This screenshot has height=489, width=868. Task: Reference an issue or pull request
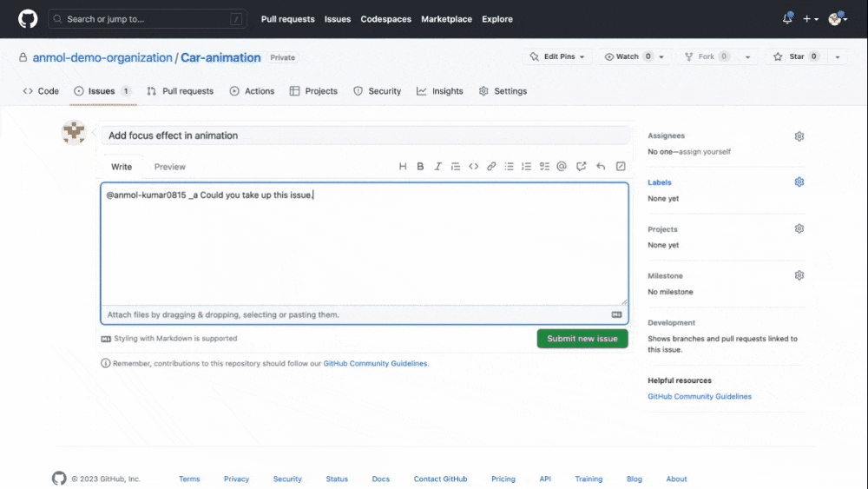tap(581, 166)
